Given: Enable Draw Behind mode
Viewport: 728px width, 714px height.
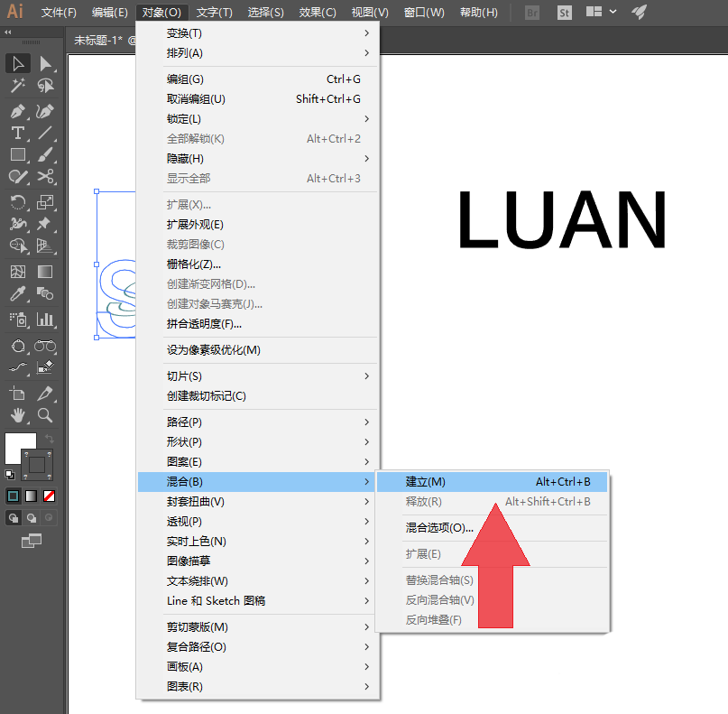Looking at the screenshot, I should (x=31, y=517).
